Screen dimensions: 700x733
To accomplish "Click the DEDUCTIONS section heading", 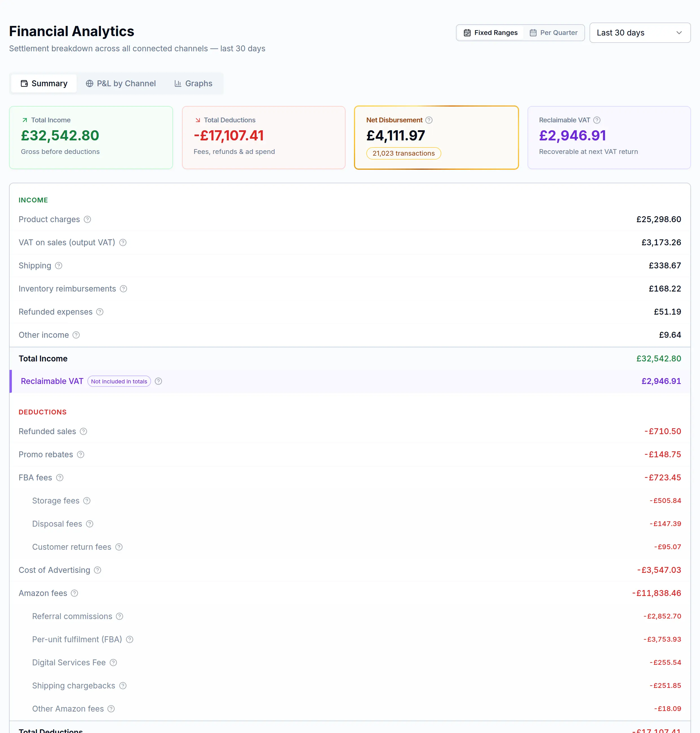I will click(x=43, y=412).
